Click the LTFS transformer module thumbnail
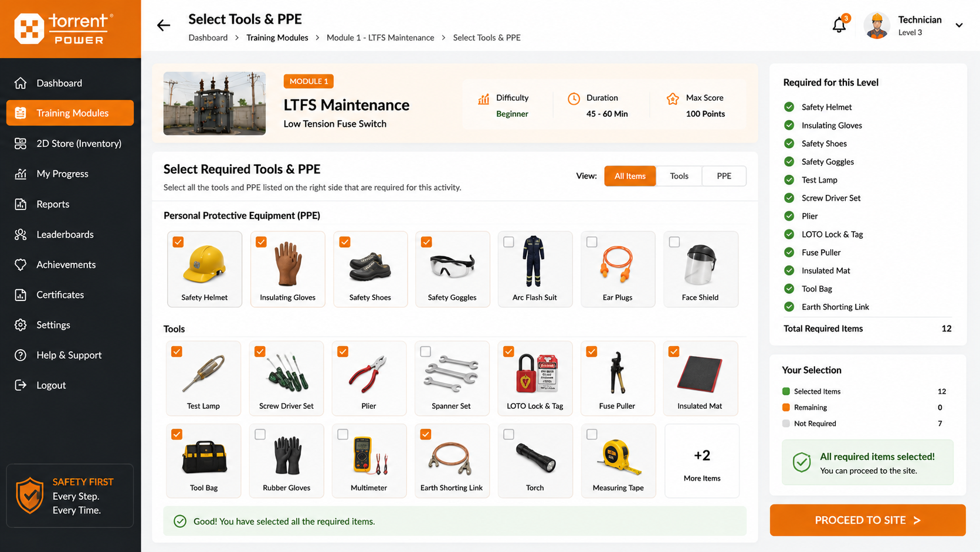Viewport: 980px width, 552px height. click(215, 103)
